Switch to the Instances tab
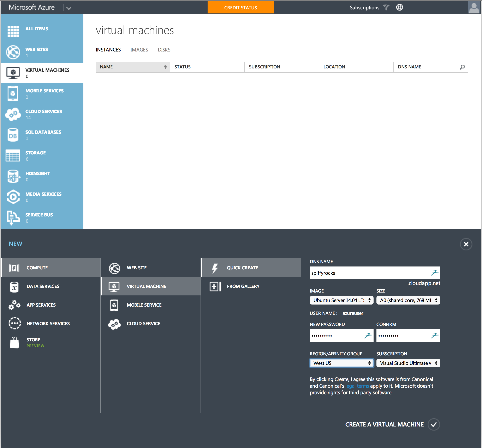 tap(108, 50)
